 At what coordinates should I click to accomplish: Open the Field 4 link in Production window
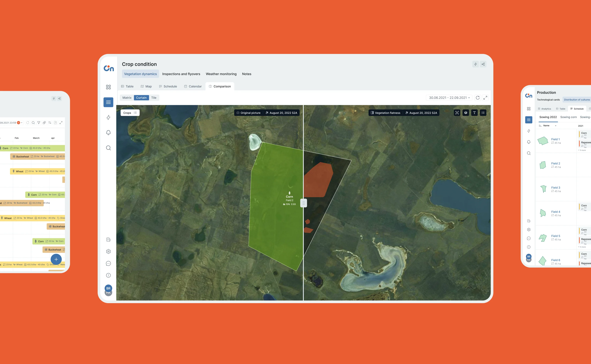click(x=556, y=212)
